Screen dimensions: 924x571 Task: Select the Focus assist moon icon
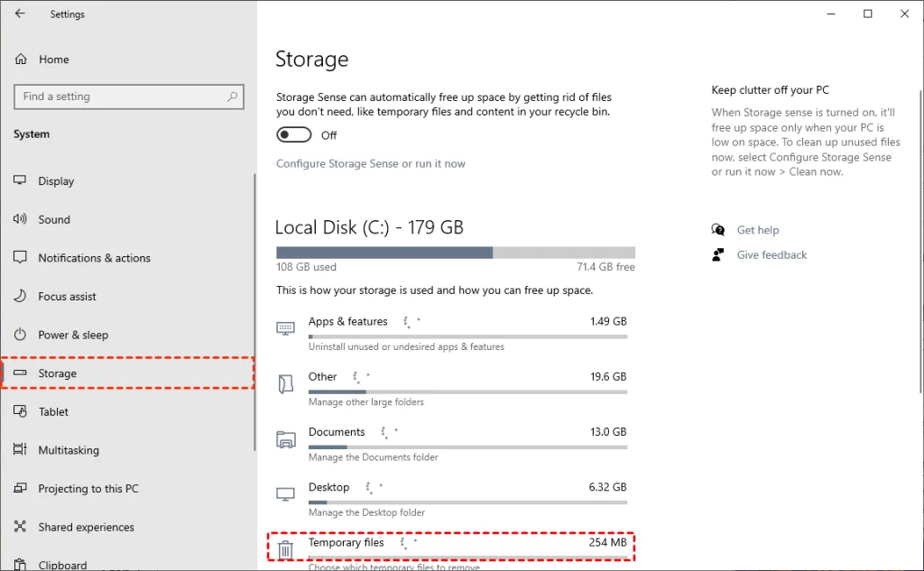pyautogui.click(x=21, y=296)
